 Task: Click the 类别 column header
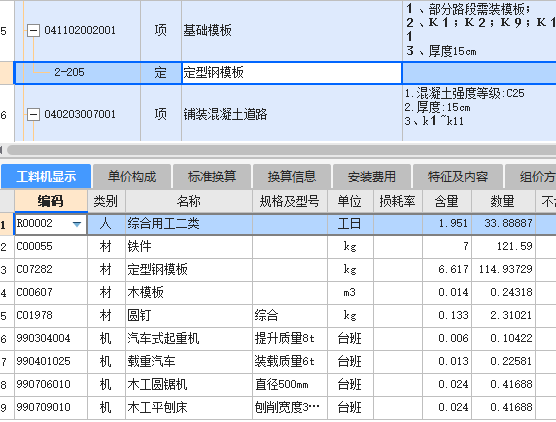(x=106, y=201)
